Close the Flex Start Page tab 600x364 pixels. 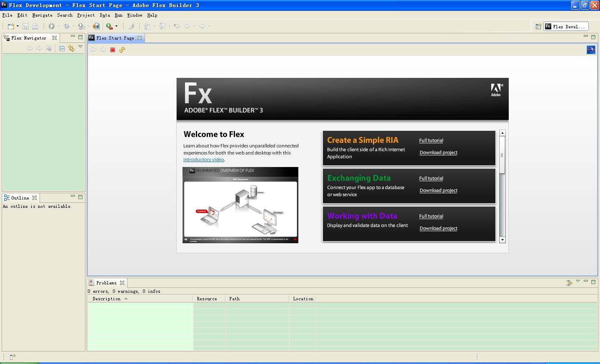140,38
